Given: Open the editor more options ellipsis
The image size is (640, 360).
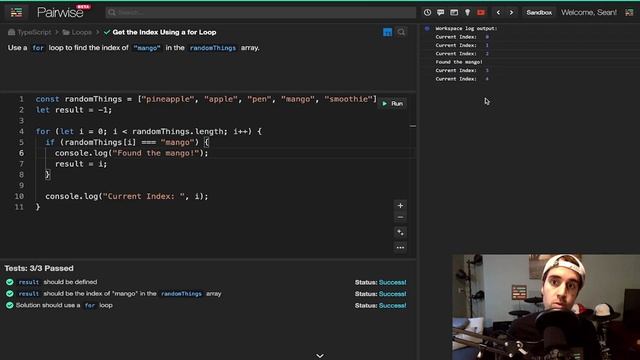Looking at the screenshot, I should point(400,247).
